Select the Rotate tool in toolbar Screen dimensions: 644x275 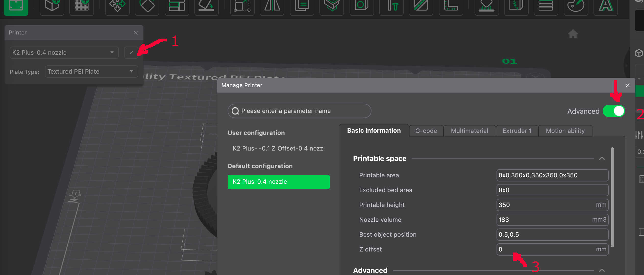click(x=147, y=6)
